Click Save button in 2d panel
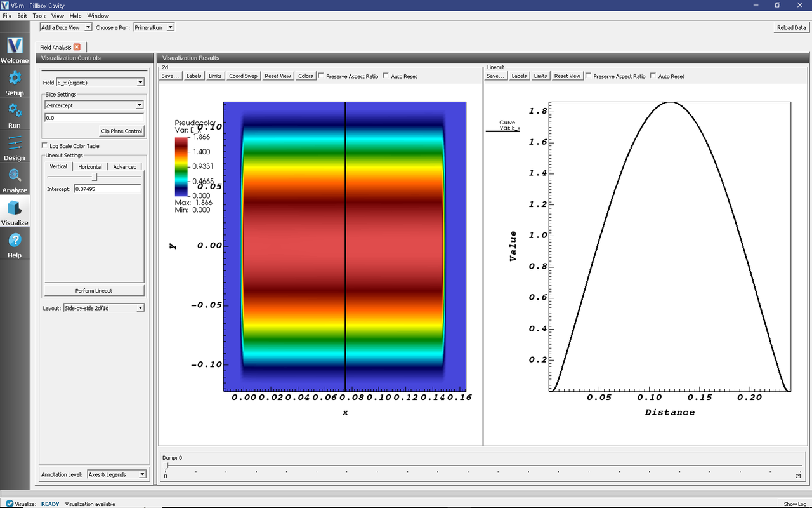Viewport: 812px width, 508px height. 170,76
